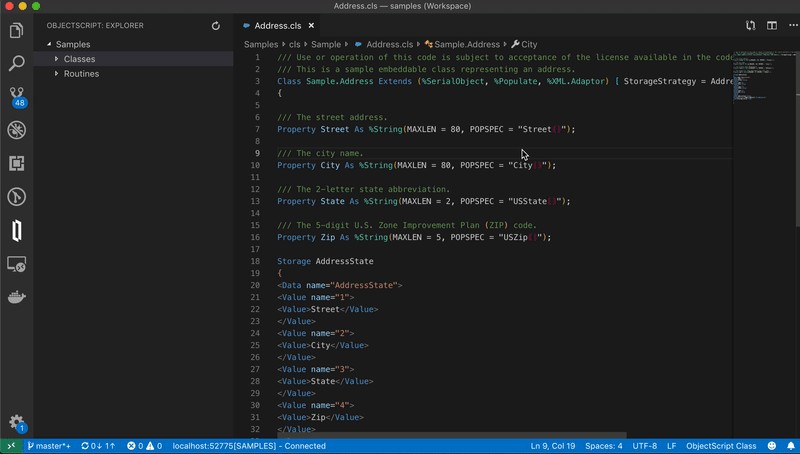This screenshot has width=800, height=454.
Task: Open the ObjectScript explorer view
Action: (x=16, y=231)
